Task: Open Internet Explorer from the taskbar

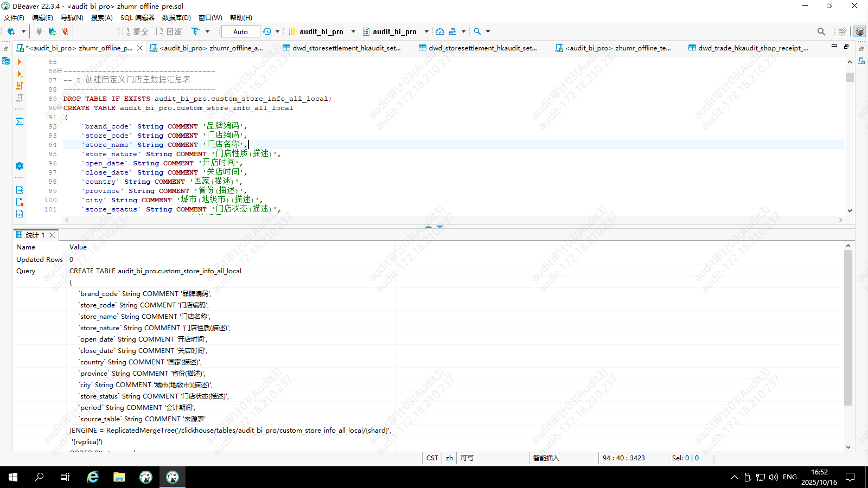Action: click(x=93, y=477)
